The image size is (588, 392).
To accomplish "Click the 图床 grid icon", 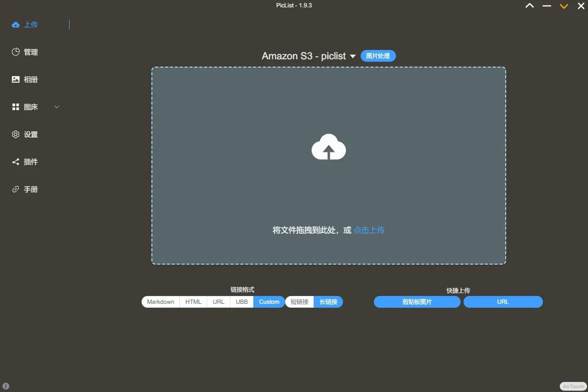I will click(x=16, y=107).
